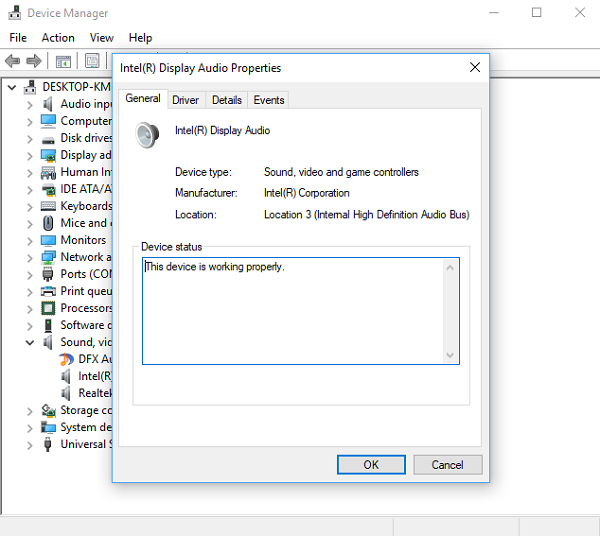Click the show/hide console tree toolbar icon
The image size is (600, 536).
coord(63,62)
